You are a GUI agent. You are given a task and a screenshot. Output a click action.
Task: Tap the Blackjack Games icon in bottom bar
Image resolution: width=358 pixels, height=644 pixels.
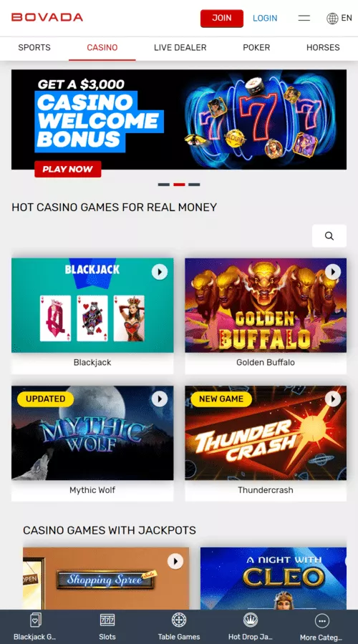[x=35, y=620]
